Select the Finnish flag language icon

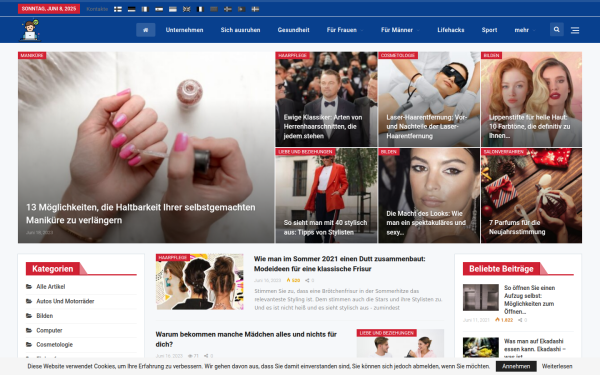pos(118,9)
